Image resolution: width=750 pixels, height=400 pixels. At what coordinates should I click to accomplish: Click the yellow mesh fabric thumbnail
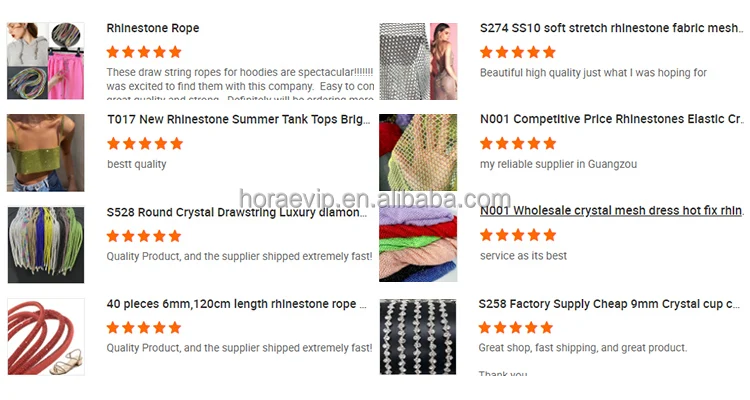418,152
